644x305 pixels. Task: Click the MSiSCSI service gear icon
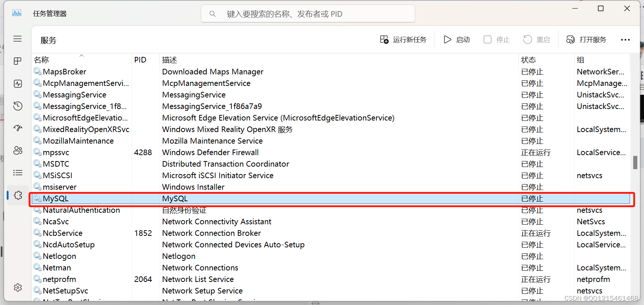click(x=38, y=175)
